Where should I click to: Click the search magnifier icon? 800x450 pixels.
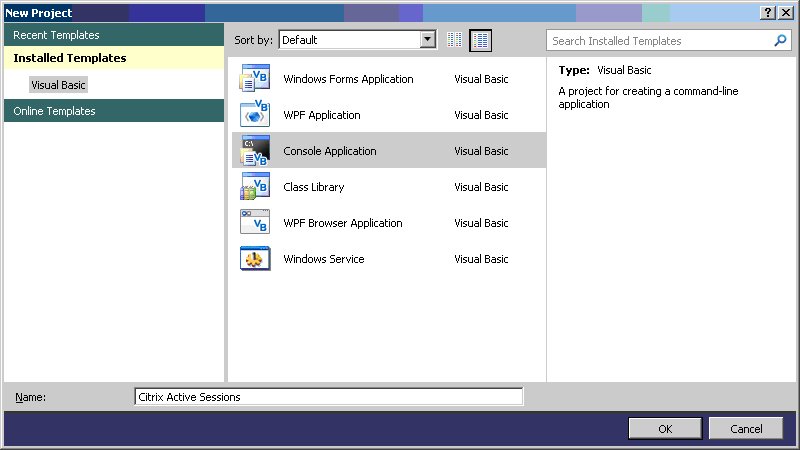pyautogui.click(x=780, y=40)
